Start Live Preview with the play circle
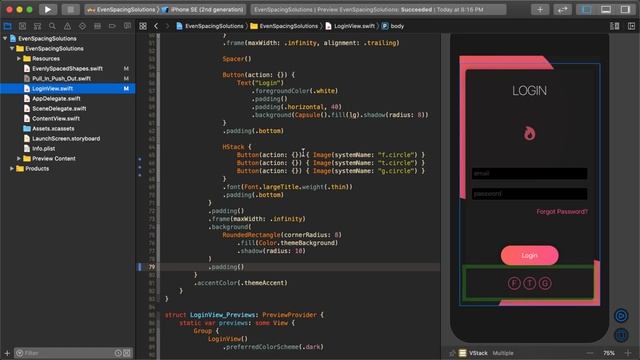This screenshot has height=360, width=640. (621, 316)
